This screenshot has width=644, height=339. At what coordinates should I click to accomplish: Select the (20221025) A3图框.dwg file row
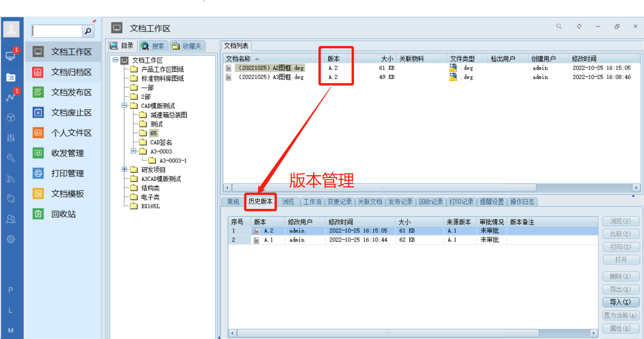[271, 77]
